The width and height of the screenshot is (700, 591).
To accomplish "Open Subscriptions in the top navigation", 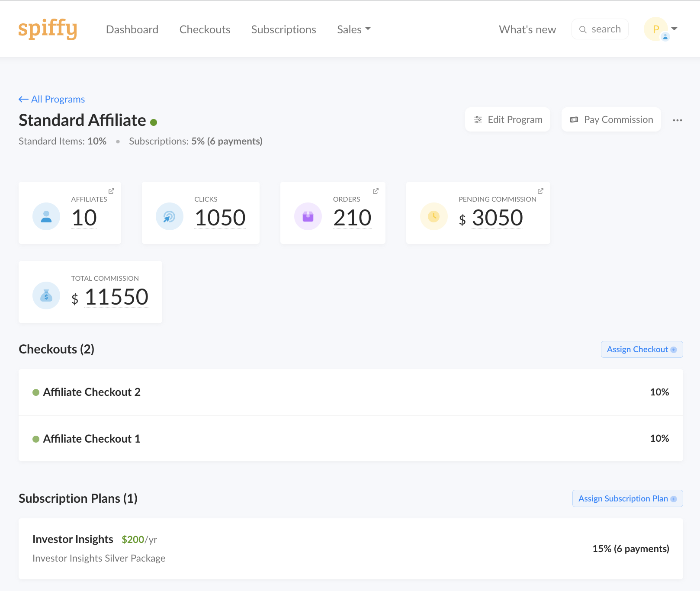I will point(283,29).
